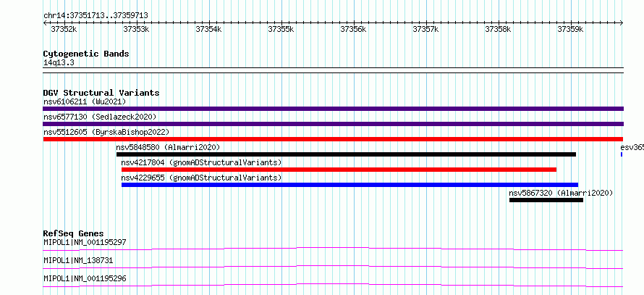This screenshot has width=644, height=295.
Task: Click the 14q13.3 cytogenetic band line
Action: pyautogui.click(x=333, y=70)
